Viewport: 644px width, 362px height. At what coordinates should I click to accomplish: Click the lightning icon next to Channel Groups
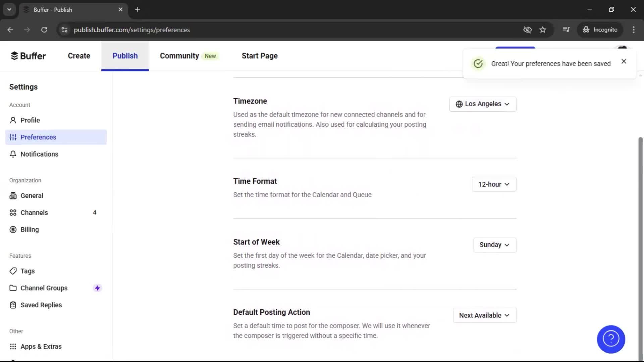click(97, 288)
